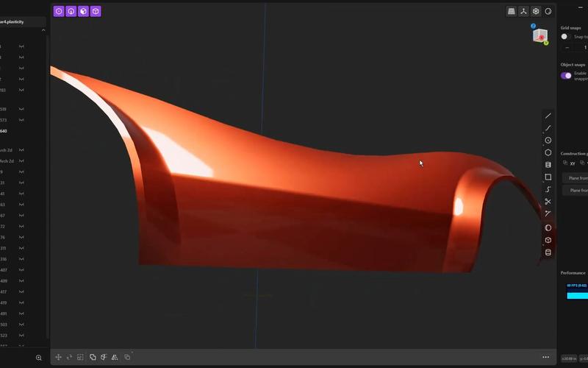Disable Object snaps enable snapping toggle
The height and width of the screenshot is (368, 588).
pyautogui.click(x=566, y=76)
